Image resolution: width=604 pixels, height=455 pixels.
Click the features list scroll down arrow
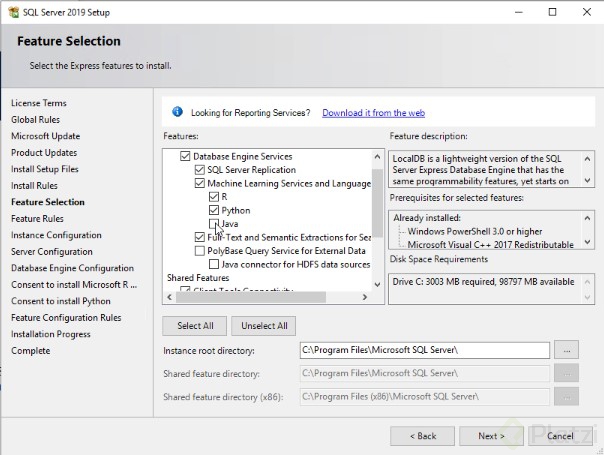click(378, 285)
